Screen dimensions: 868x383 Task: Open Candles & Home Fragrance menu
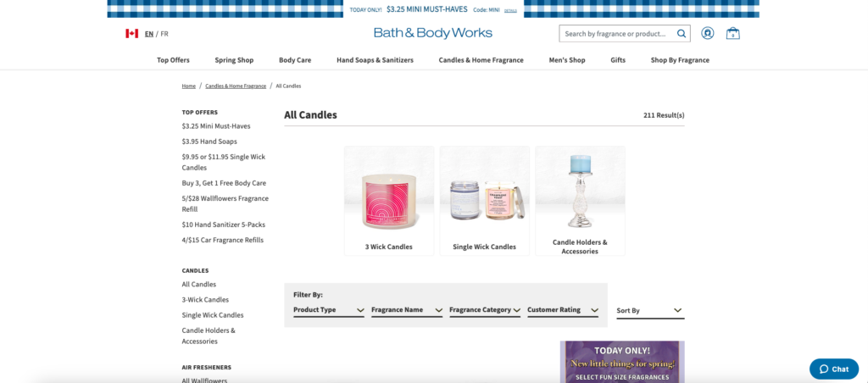(x=481, y=60)
